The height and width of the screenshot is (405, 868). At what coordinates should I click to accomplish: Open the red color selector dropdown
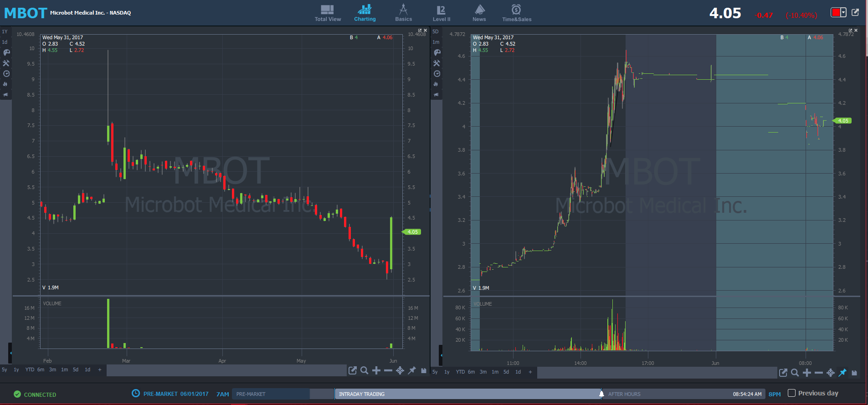(x=838, y=13)
